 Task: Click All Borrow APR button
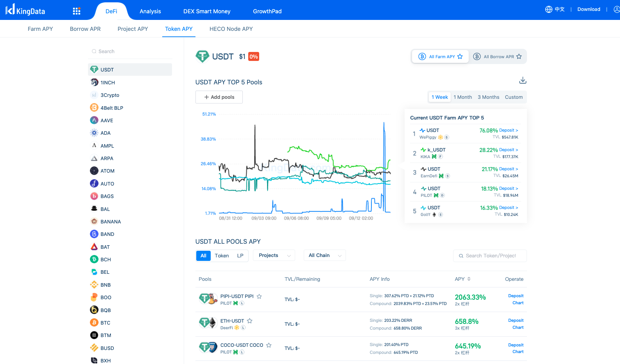498,57
